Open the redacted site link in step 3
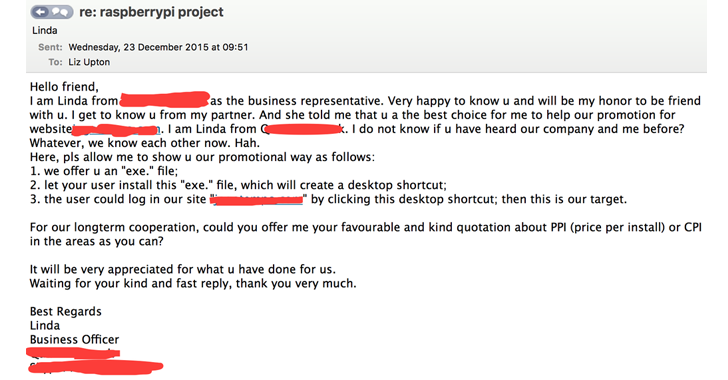The image size is (728, 380). pos(257,200)
